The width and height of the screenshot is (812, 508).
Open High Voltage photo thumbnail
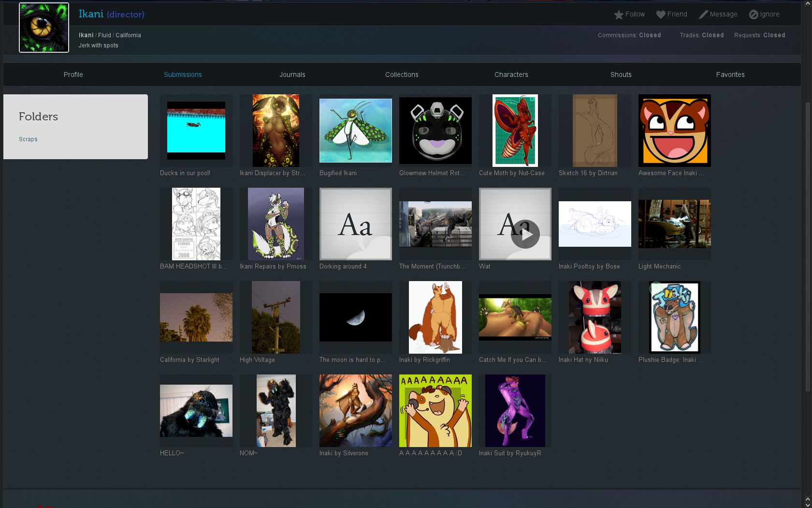pyautogui.click(x=276, y=317)
